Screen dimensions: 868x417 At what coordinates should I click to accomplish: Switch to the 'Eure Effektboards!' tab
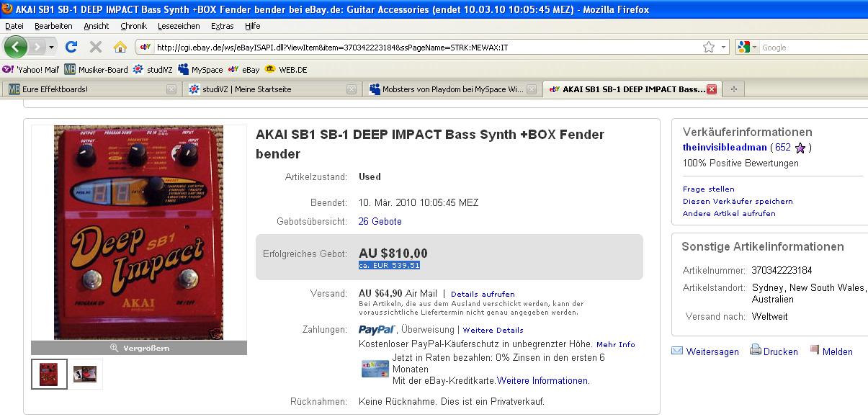point(91,89)
